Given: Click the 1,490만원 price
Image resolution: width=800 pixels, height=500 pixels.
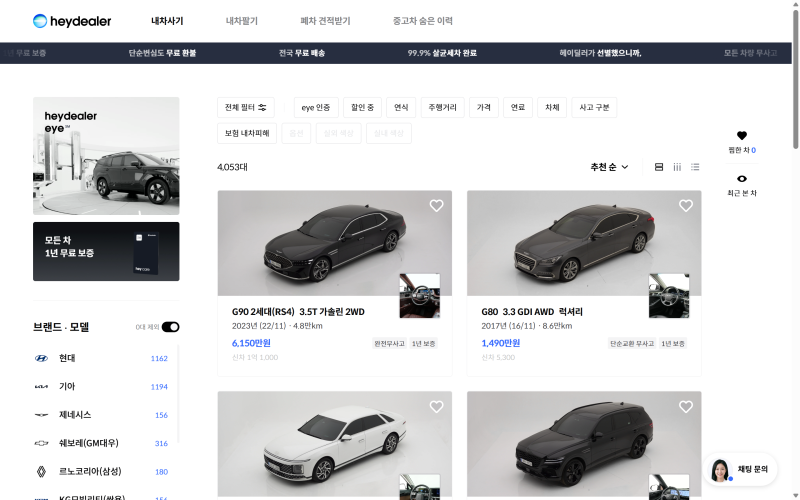Looking at the screenshot, I should [x=501, y=343].
